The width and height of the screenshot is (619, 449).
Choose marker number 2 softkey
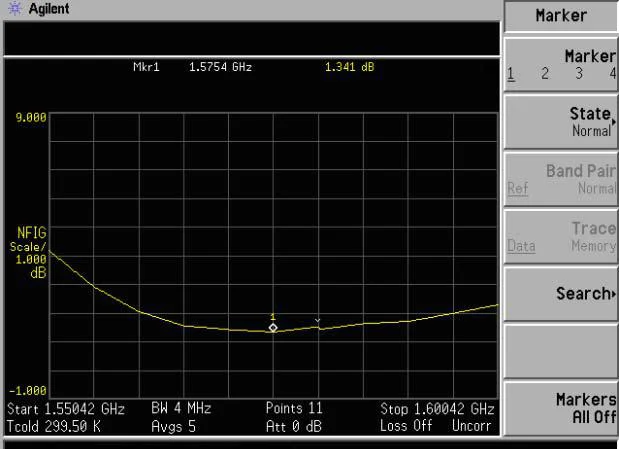click(545, 73)
